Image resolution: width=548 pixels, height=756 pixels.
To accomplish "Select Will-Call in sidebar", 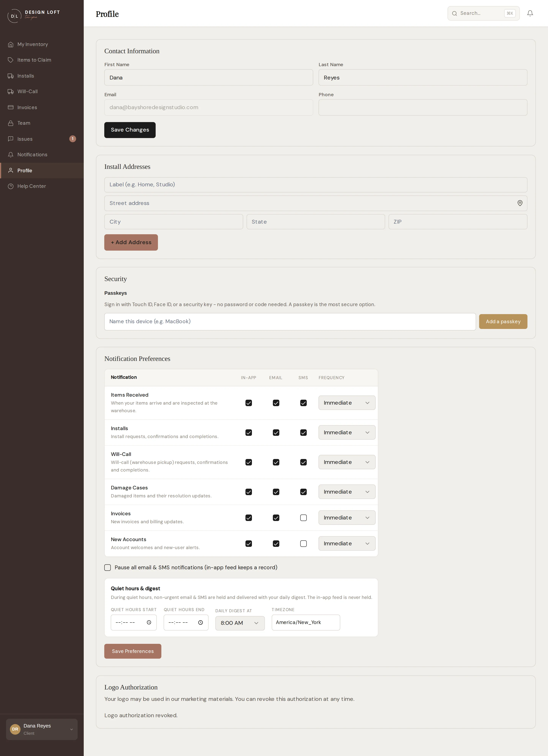I will 42,91.
